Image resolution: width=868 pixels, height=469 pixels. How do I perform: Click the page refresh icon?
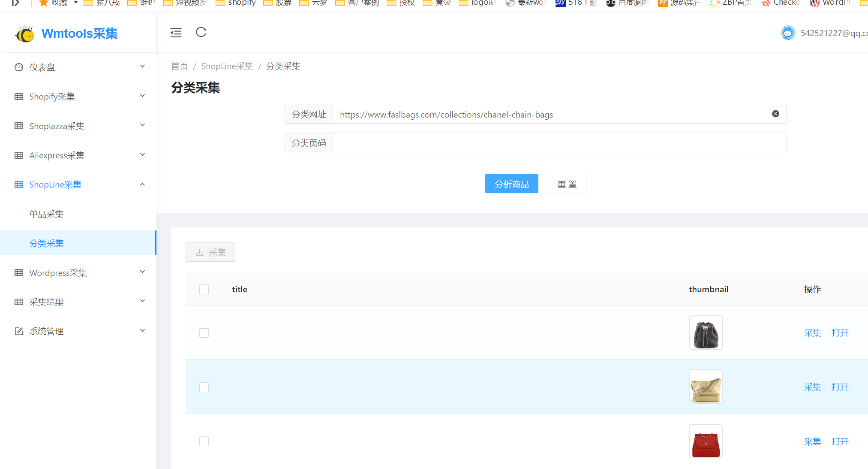coord(201,32)
